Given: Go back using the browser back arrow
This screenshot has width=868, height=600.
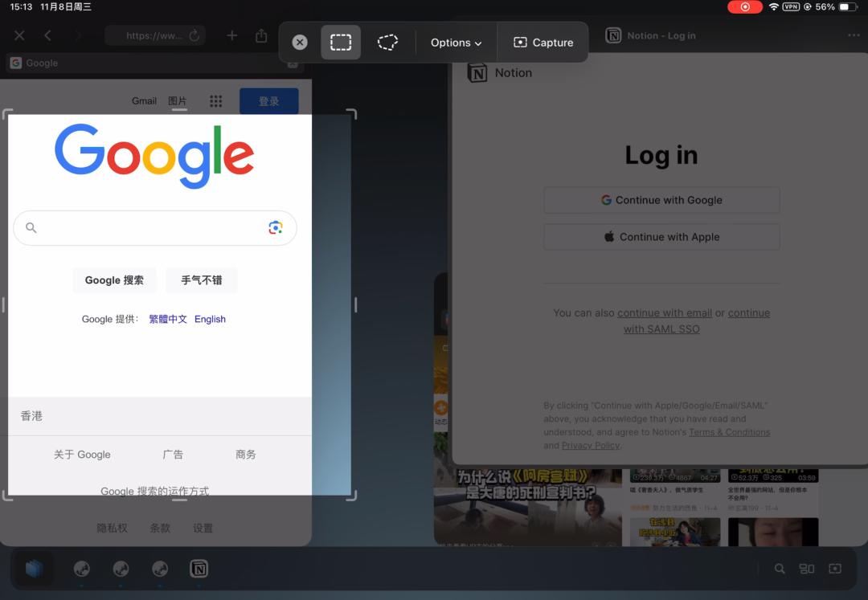Looking at the screenshot, I should (x=48, y=36).
